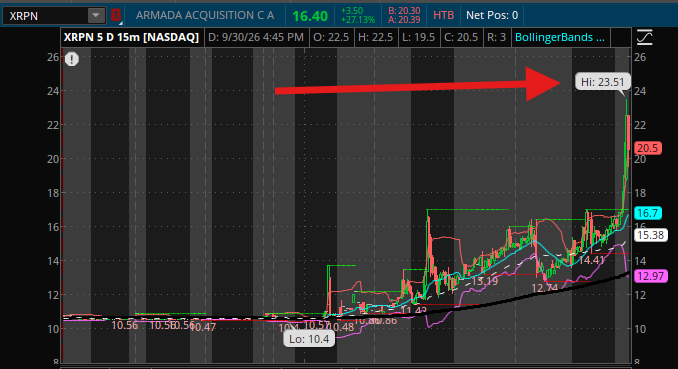Click the ask A: 20.39 value
This screenshot has height=369, width=678.
point(404,19)
